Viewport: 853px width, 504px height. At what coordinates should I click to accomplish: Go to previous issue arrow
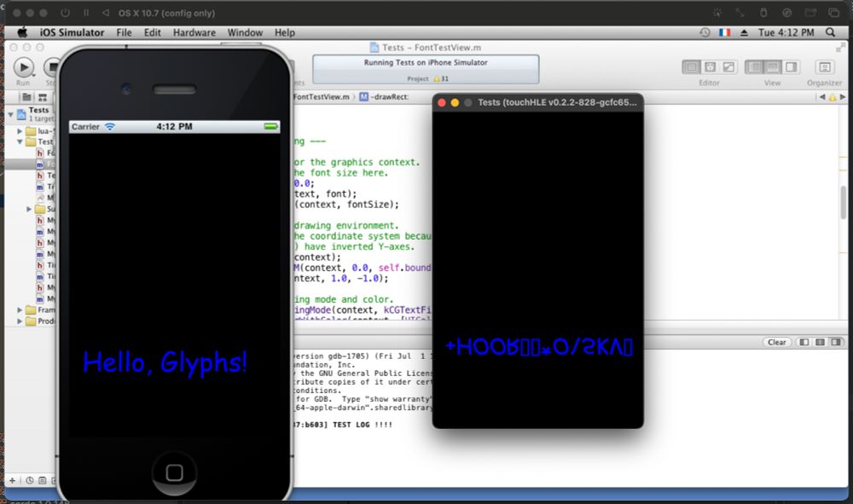tap(822, 97)
